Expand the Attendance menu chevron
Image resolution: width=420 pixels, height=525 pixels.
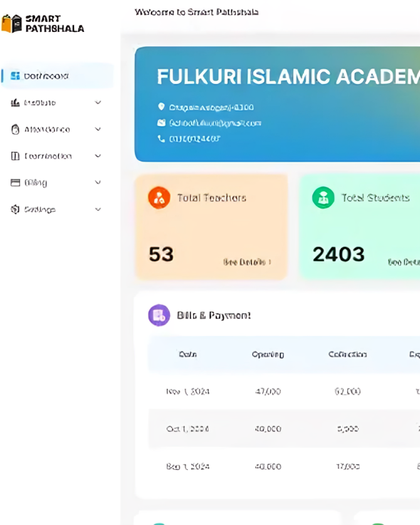click(98, 130)
